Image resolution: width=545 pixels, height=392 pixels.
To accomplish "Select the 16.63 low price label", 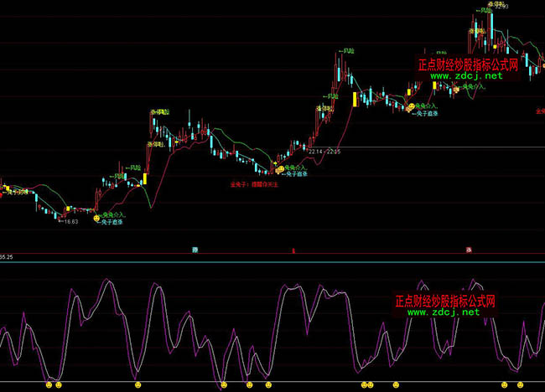I will point(70,222).
